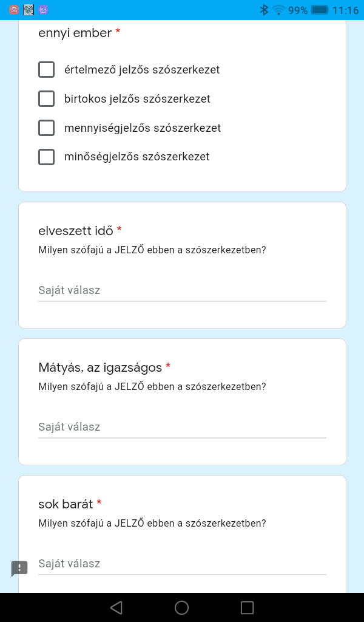
Task: Tick the birtokos jelzős szószerkezet checkbox
Action: coord(47,99)
